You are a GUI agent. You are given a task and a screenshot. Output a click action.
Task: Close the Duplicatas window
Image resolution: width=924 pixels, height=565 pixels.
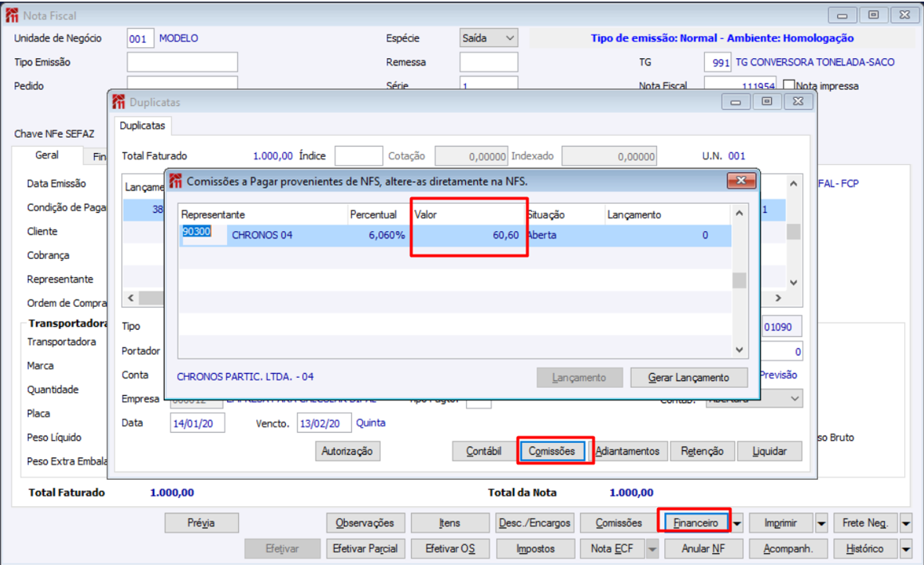(x=798, y=102)
